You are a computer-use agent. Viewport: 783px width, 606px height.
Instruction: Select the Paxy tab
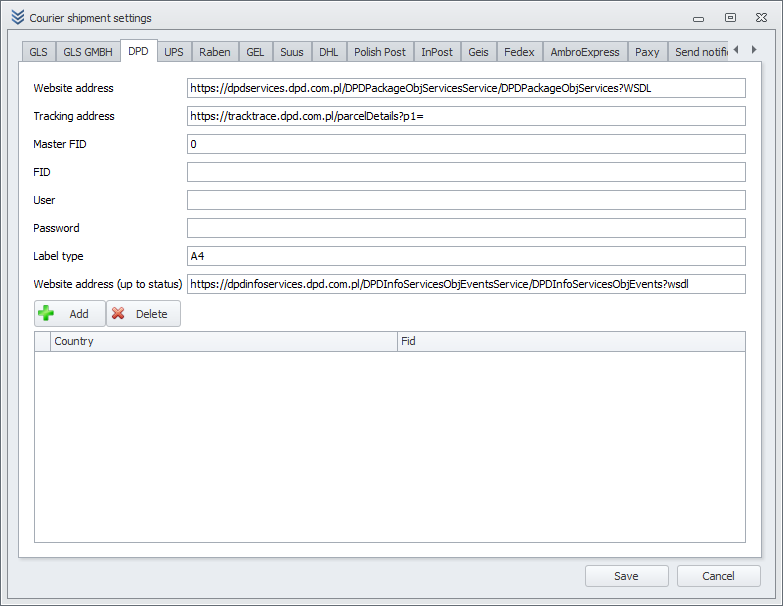[647, 52]
